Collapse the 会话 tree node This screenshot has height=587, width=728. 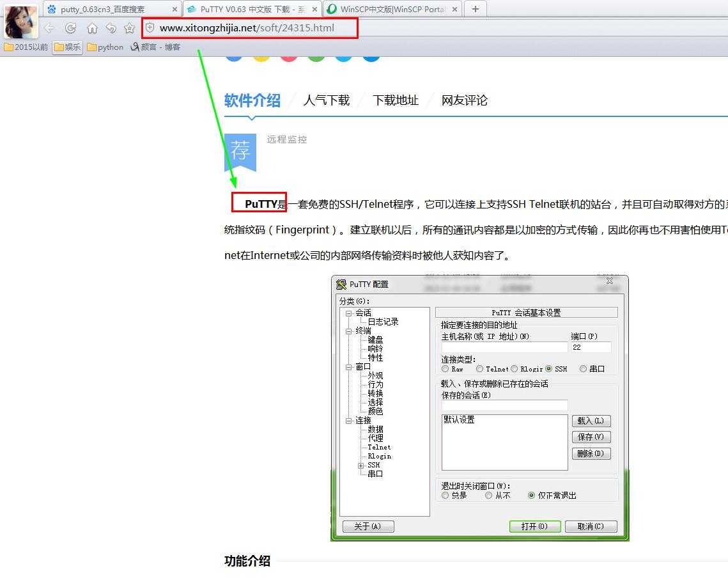pos(349,313)
